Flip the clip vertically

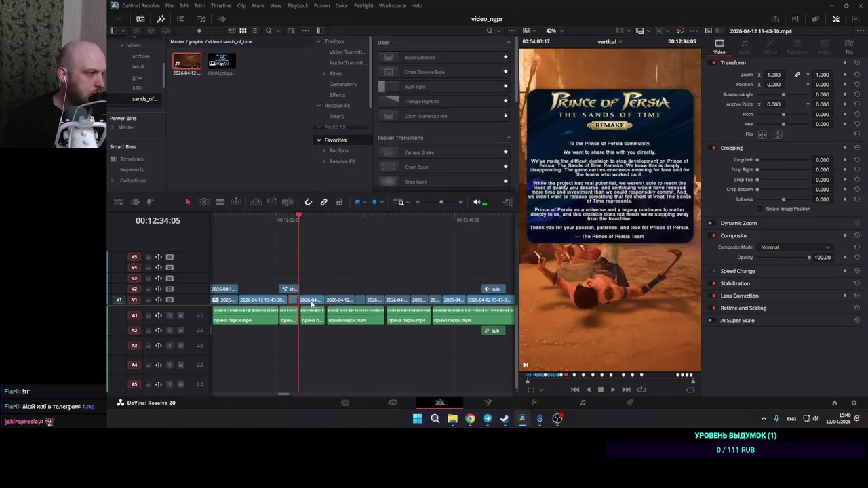tap(778, 134)
